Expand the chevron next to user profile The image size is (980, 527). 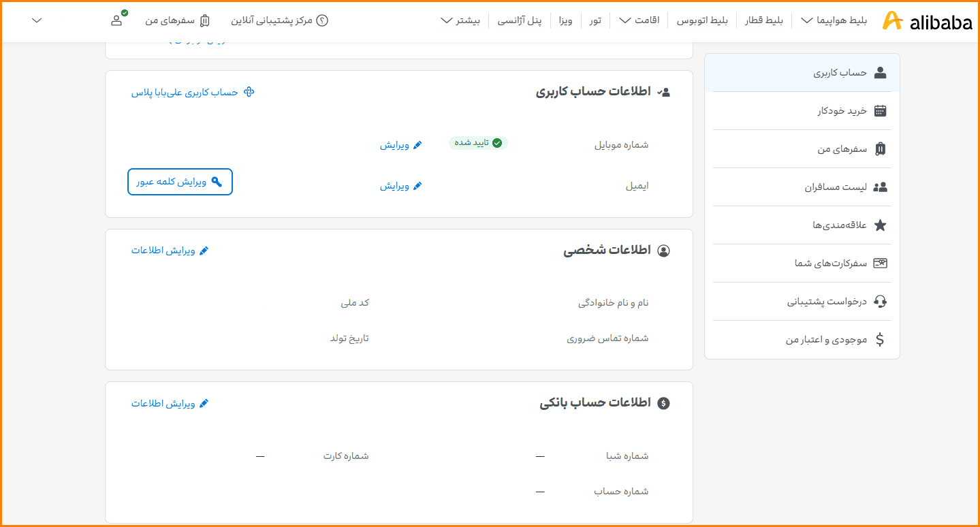tap(37, 20)
